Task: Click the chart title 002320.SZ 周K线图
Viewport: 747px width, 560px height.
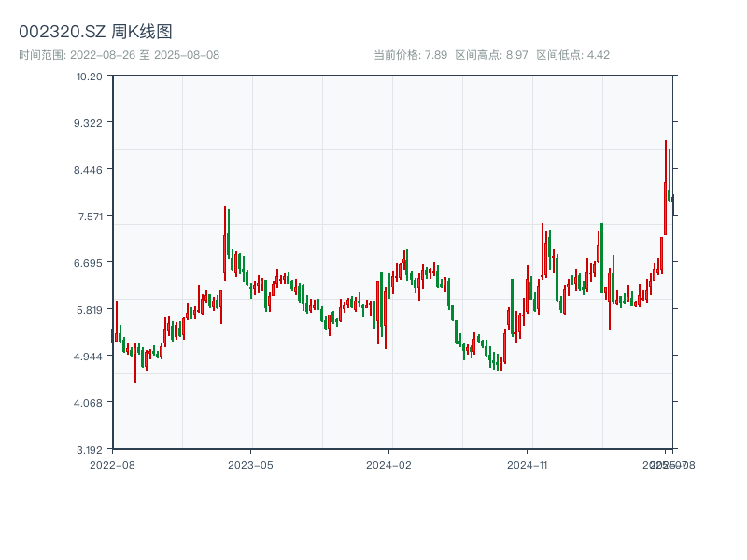Action: (x=95, y=32)
